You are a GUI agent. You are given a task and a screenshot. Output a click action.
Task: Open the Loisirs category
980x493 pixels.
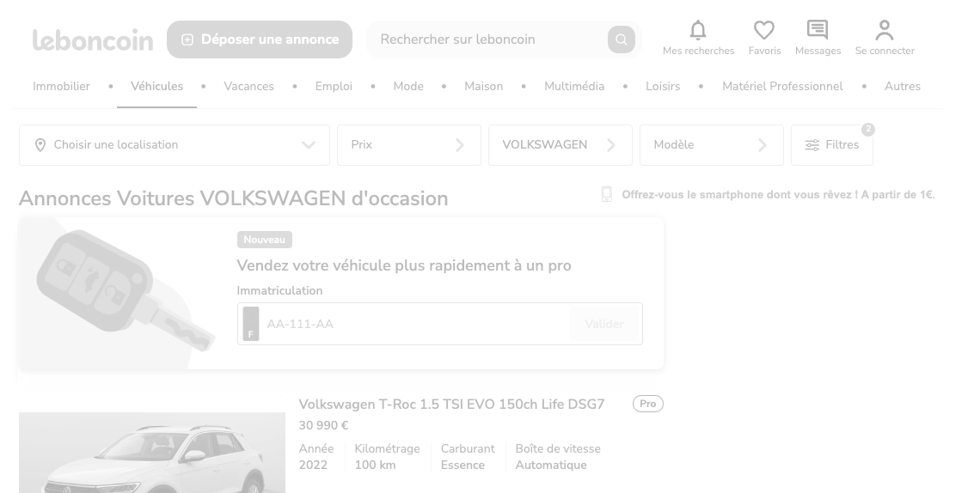click(x=663, y=86)
